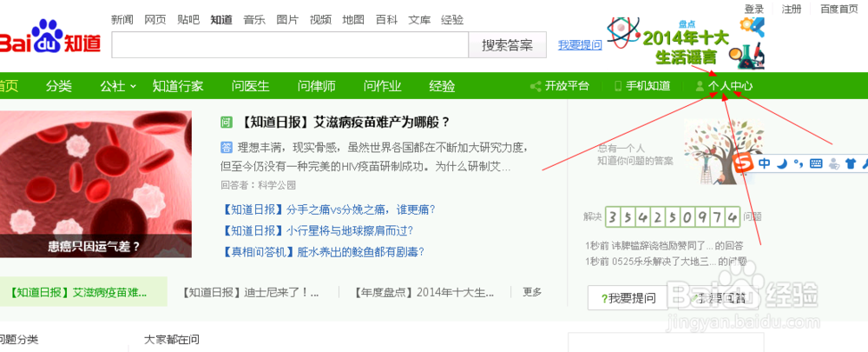Open 知道行家 in the navigation bar
The height and width of the screenshot is (352, 868).
[x=178, y=86]
